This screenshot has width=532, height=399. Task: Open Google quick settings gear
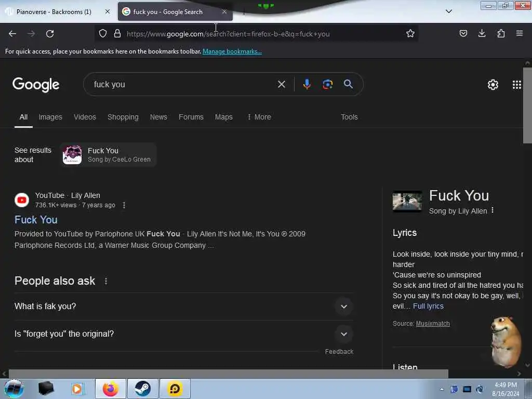tap(493, 85)
